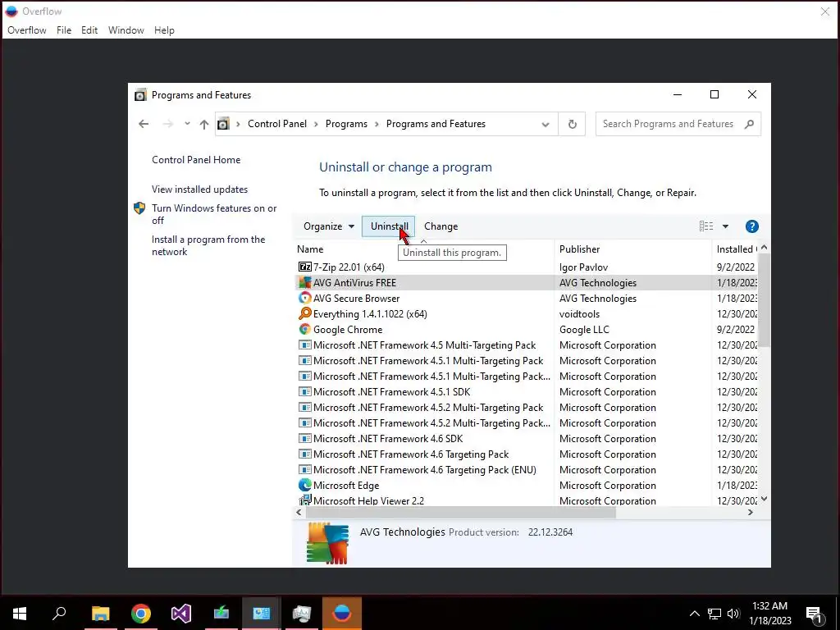The height and width of the screenshot is (630, 840).
Task: Select the Everything 1.4.1.1022 icon
Action: click(x=305, y=313)
